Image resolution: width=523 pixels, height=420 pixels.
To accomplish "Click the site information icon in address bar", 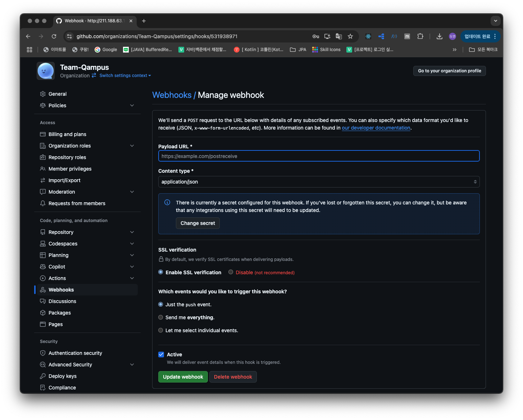I will click(70, 36).
